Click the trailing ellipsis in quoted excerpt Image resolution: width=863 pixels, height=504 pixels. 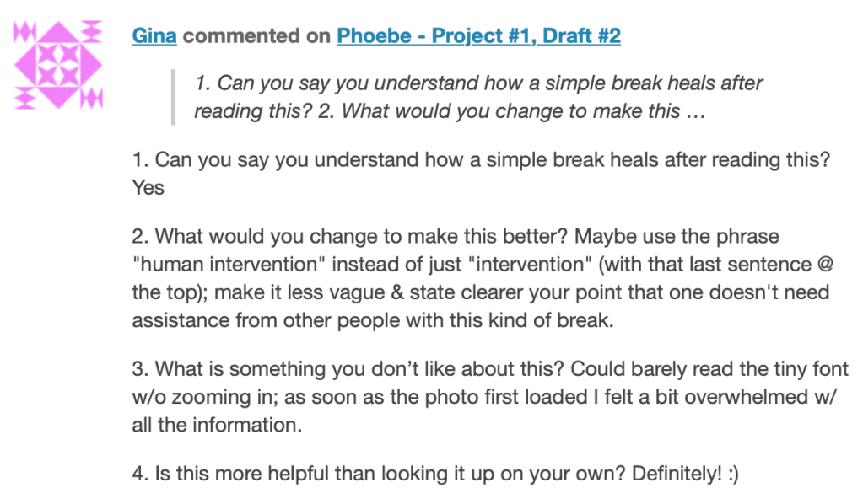coord(695,111)
